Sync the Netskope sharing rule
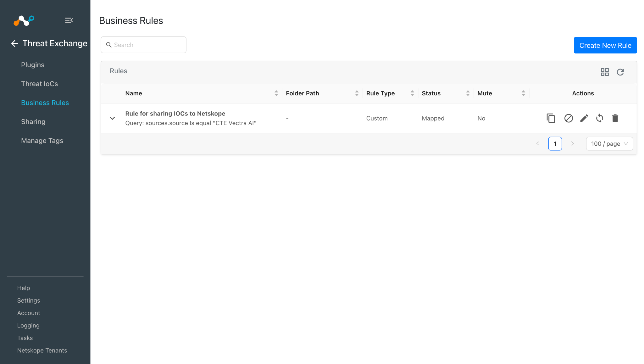The height and width of the screenshot is (364, 644). 600,118
